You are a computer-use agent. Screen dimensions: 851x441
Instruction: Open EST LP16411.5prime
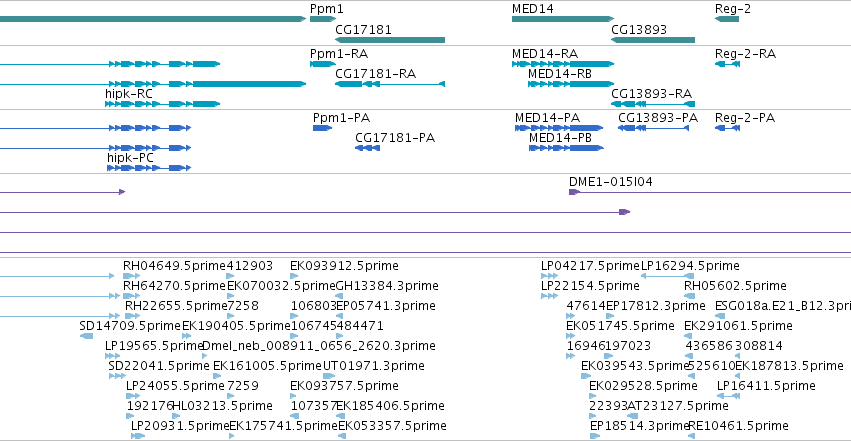(x=766, y=386)
